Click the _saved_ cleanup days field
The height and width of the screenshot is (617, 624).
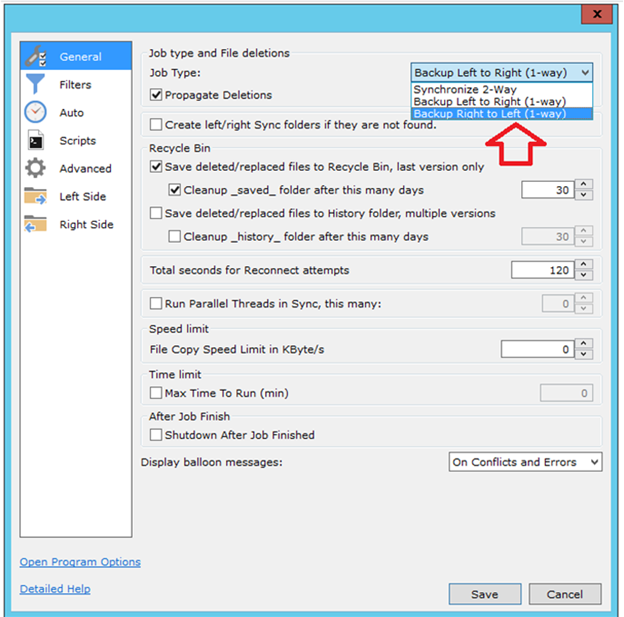(x=548, y=190)
